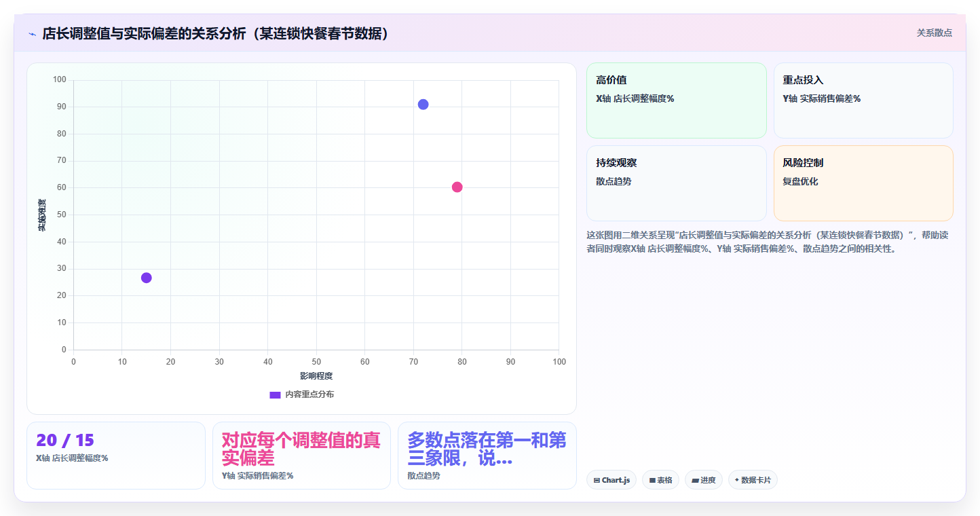Screen dimensions: 980x516
Task: Click the 表格 chip icon
Action: pos(652,481)
